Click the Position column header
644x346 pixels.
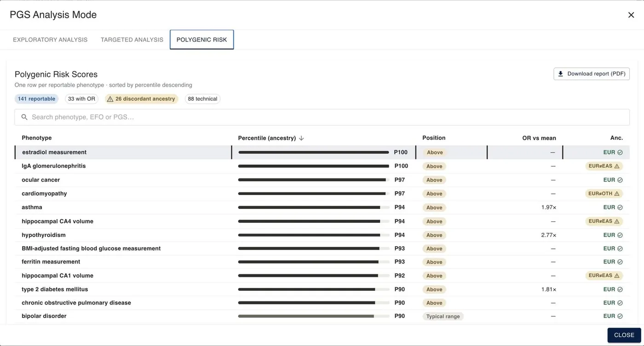tap(434, 138)
